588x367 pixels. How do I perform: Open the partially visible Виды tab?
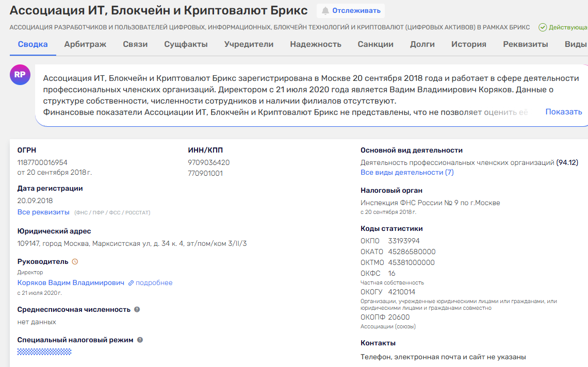pyautogui.click(x=576, y=44)
